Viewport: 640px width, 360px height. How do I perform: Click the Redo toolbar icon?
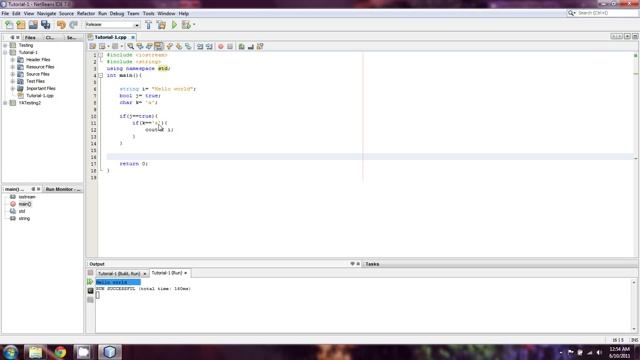coord(73,25)
